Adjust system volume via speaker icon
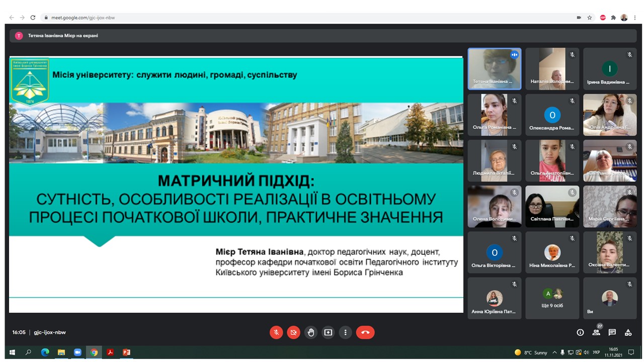The image size is (644, 362). (588, 353)
